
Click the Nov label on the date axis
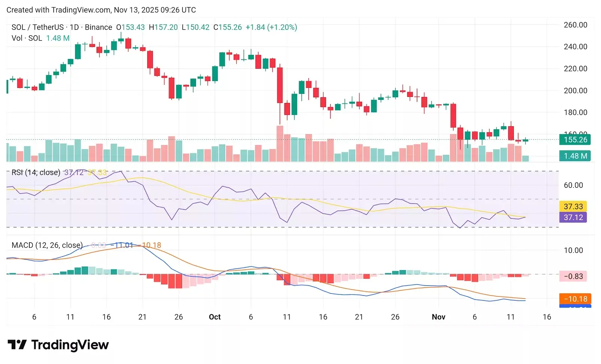pyautogui.click(x=438, y=317)
